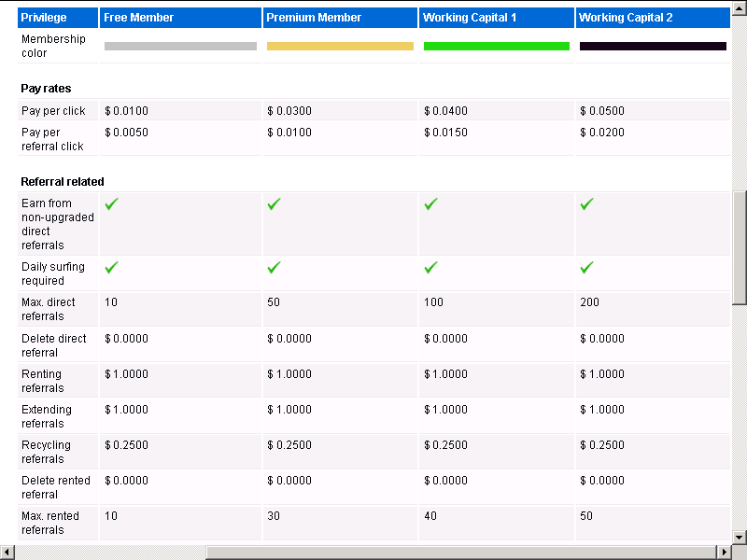Screen dimensions: 747x560
Task: Click the Daily surfing required row label
Action: (53, 273)
